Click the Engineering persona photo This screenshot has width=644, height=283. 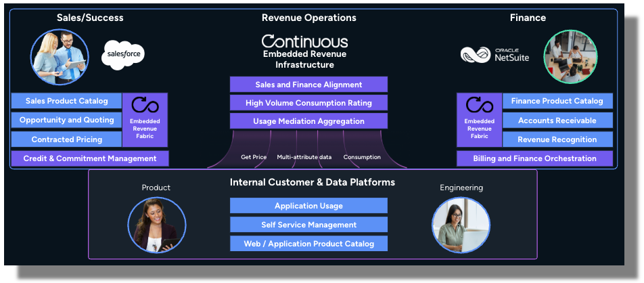(x=461, y=225)
